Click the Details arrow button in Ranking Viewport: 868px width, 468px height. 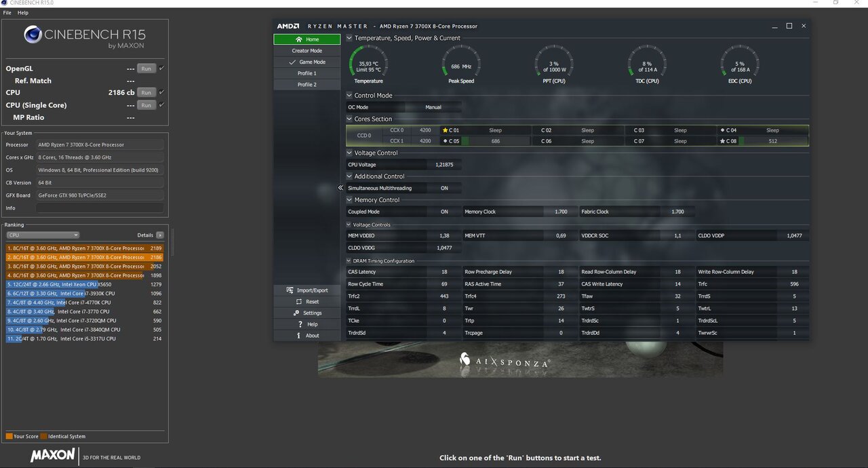point(160,235)
